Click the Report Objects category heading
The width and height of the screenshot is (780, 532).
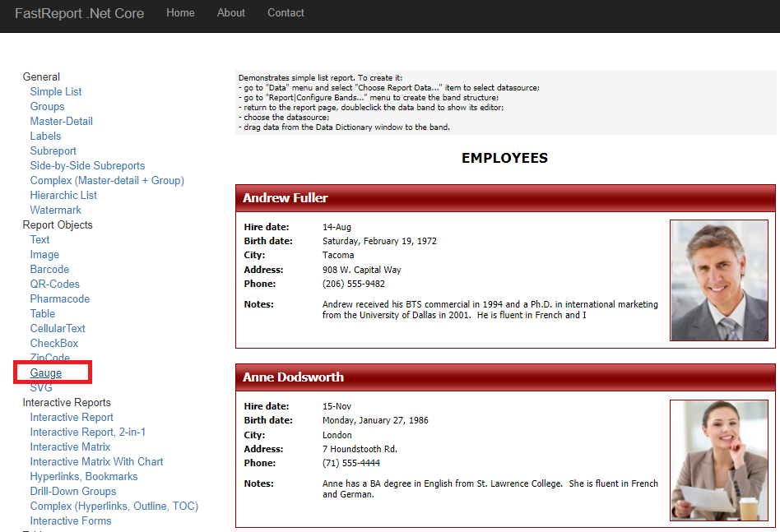(58, 224)
